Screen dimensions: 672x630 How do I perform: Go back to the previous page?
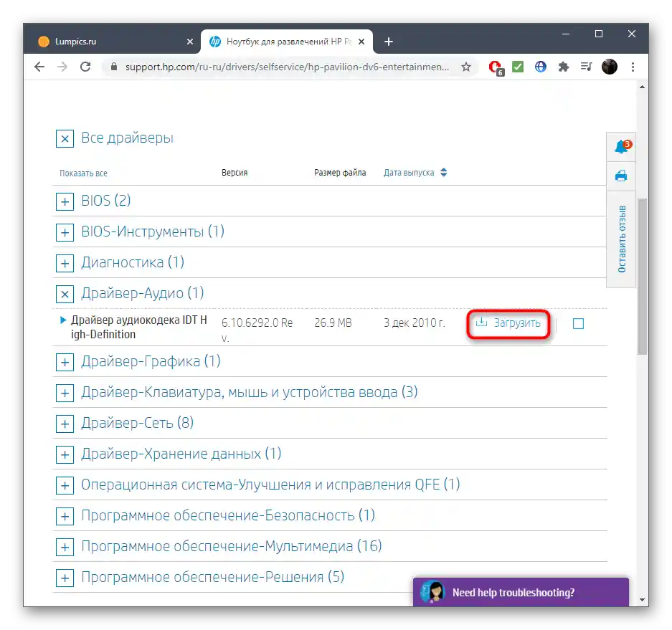[39, 67]
